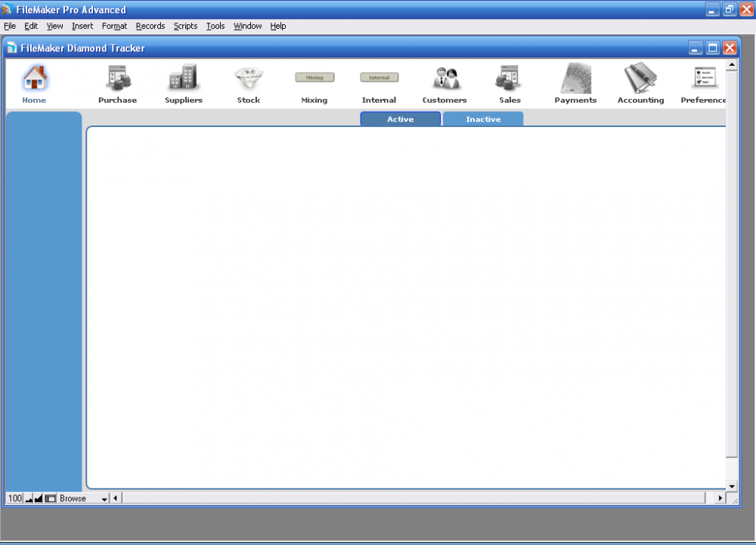Open the Help menu
756x545 pixels.
click(x=277, y=26)
